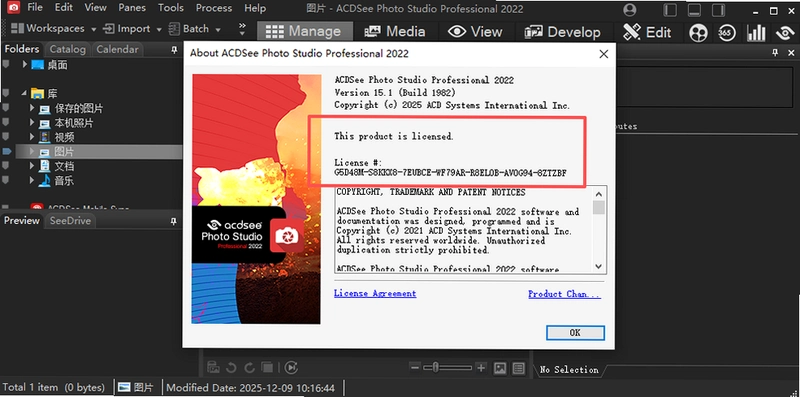Open Edit mode with ruler-pencil icon
The height and width of the screenshot is (397, 800).
pyautogui.click(x=647, y=32)
